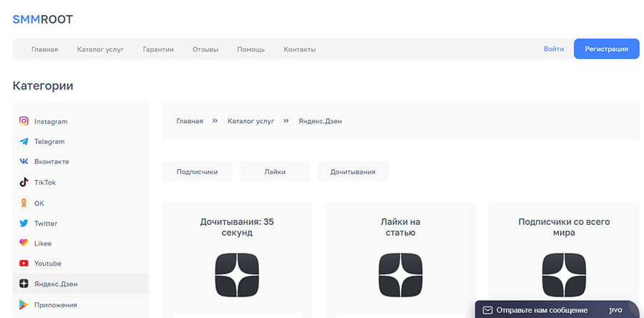Go to the Гарантии menu item
Image resolution: width=644 pixels, height=318 pixels.
[158, 49]
